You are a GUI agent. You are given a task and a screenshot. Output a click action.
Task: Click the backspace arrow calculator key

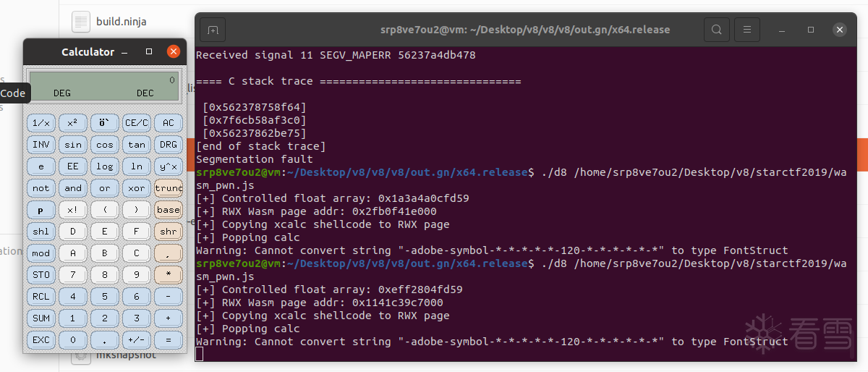click(105, 123)
